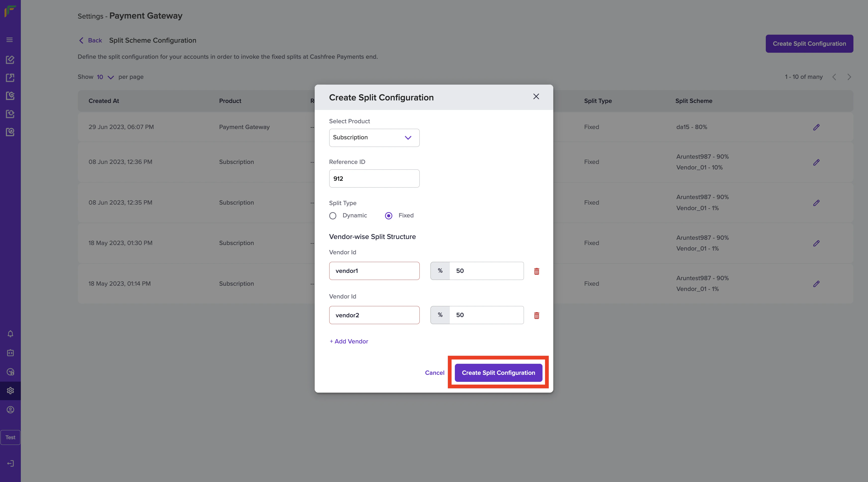Image resolution: width=868 pixels, height=482 pixels.
Task: Click the Reference ID input field
Action: pyautogui.click(x=374, y=178)
